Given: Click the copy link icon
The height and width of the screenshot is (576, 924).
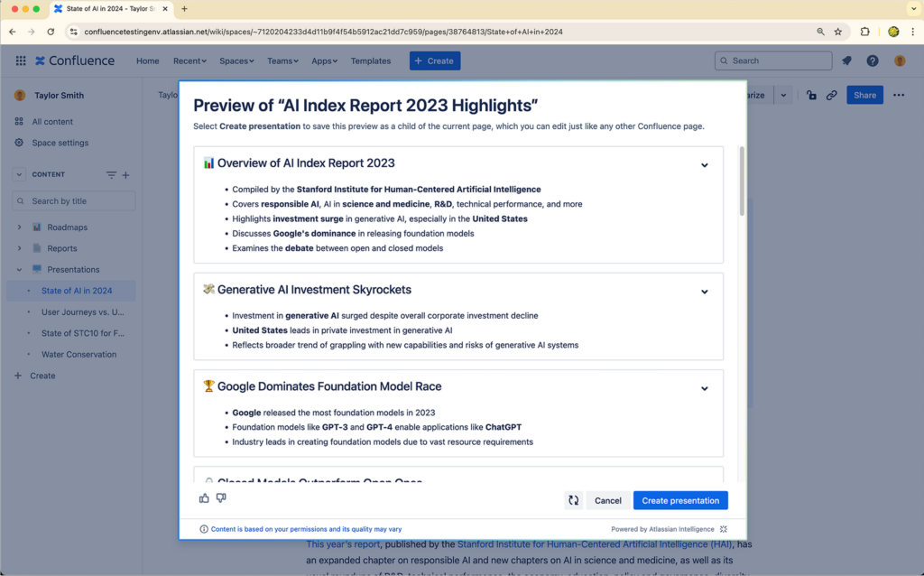Looking at the screenshot, I should coord(832,95).
